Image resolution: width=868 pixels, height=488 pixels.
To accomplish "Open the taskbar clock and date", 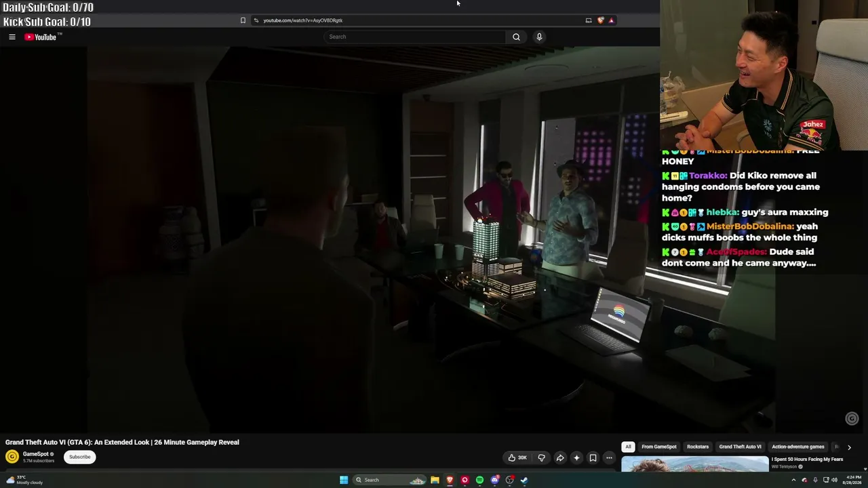I will point(852,480).
